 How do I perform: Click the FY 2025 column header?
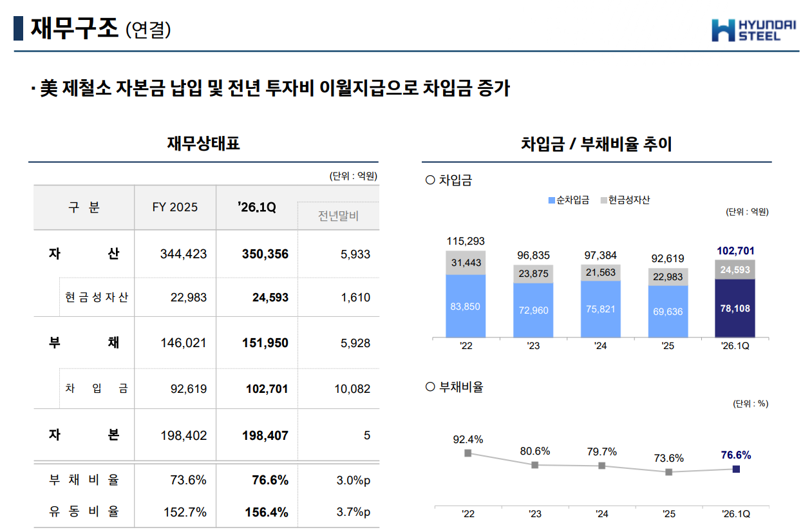tap(175, 207)
